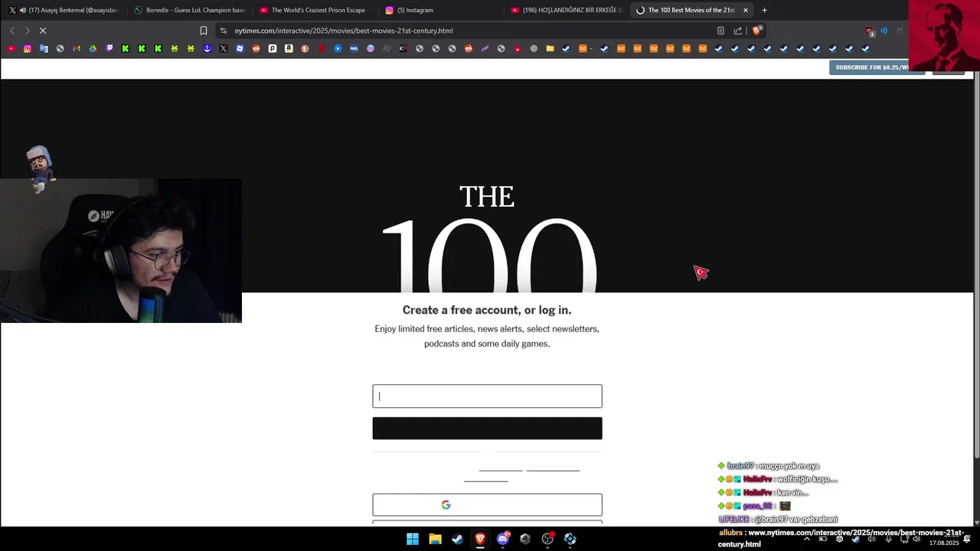This screenshot has height=551, width=980.
Task: Click the URL in the address bar
Action: tap(344, 31)
